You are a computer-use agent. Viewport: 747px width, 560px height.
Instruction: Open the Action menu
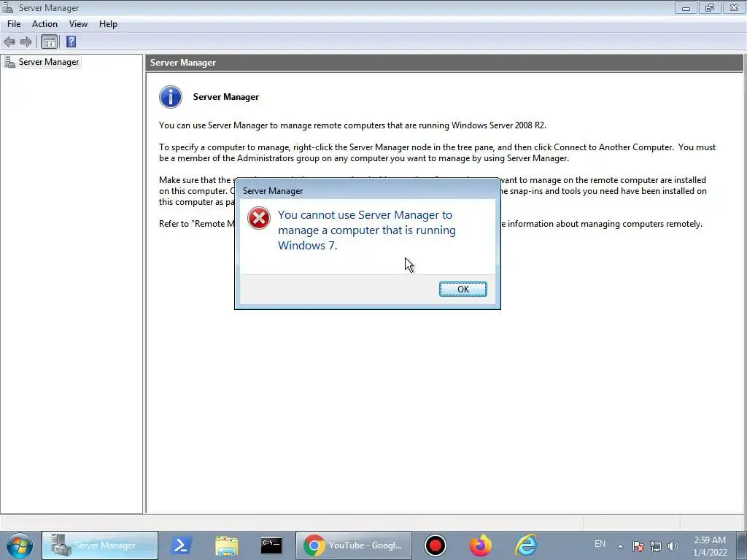tap(44, 24)
